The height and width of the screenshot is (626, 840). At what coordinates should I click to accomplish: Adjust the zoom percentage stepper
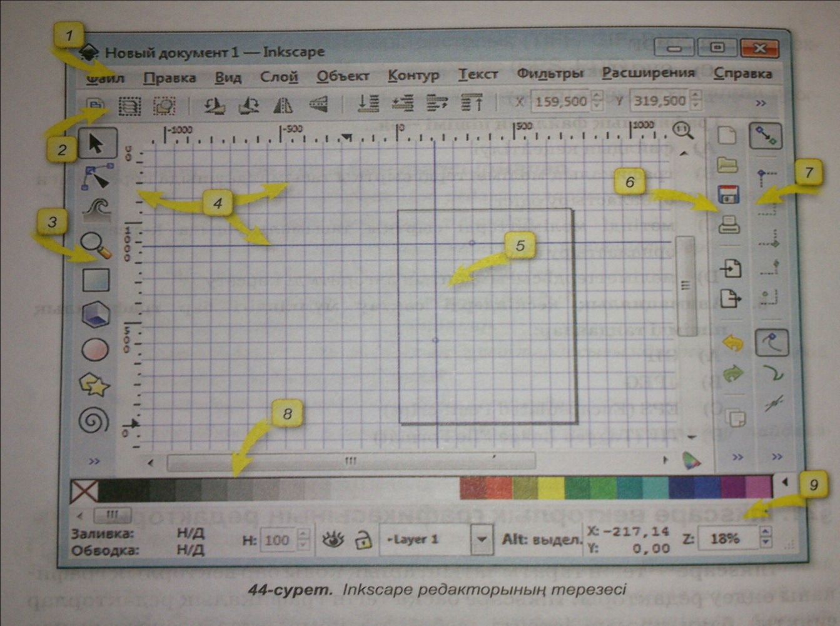tap(764, 537)
